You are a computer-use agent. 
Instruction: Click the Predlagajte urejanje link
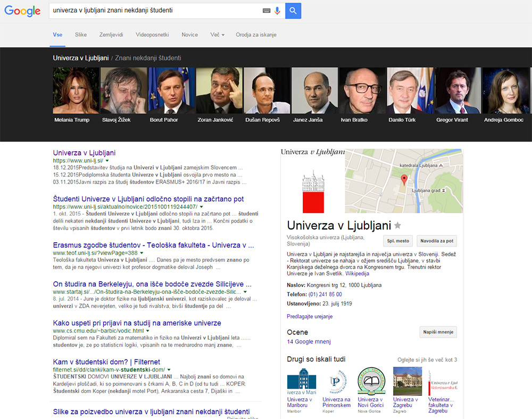click(310, 316)
